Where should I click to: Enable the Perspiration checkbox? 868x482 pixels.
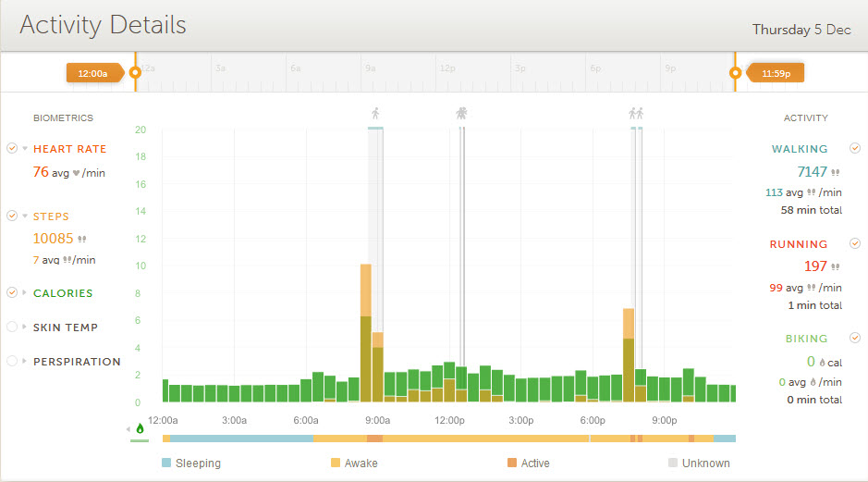[x=12, y=361]
